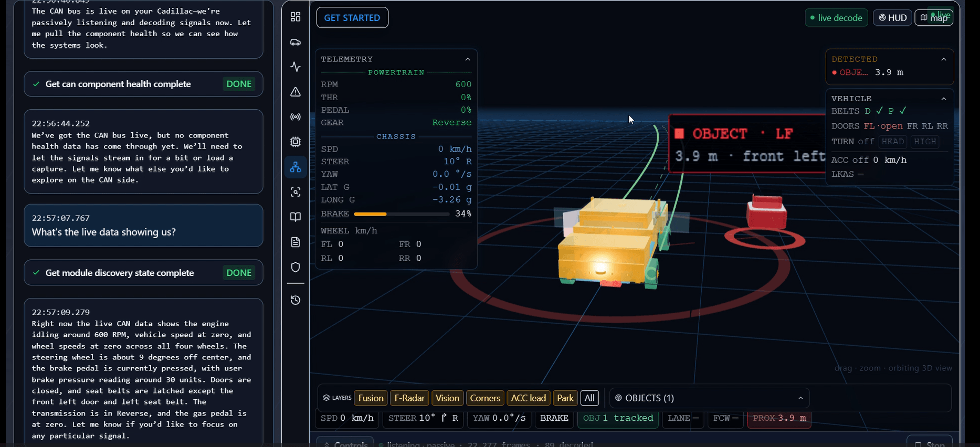Select the radio broadcast signal icon
This screenshot has height=447, width=980.
(296, 116)
